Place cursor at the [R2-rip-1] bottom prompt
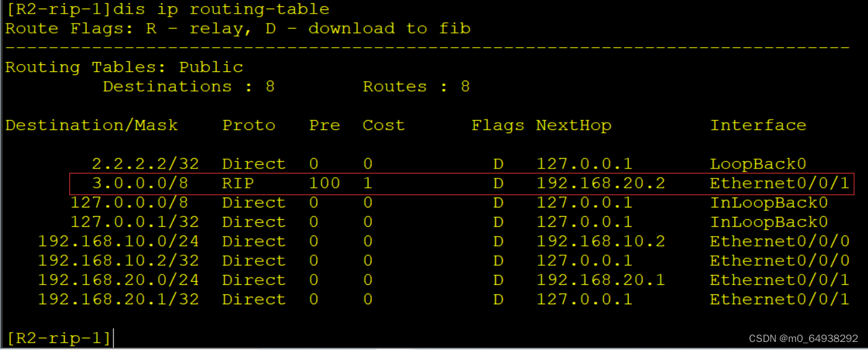 [x=59, y=338]
